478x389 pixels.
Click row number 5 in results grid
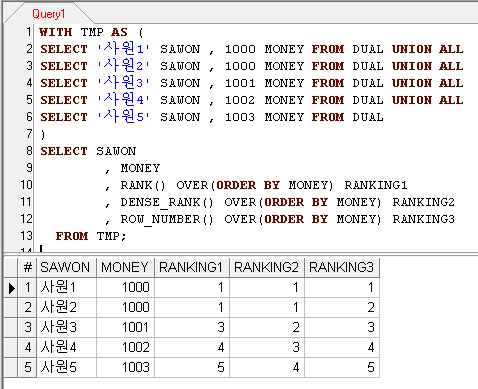(28, 367)
